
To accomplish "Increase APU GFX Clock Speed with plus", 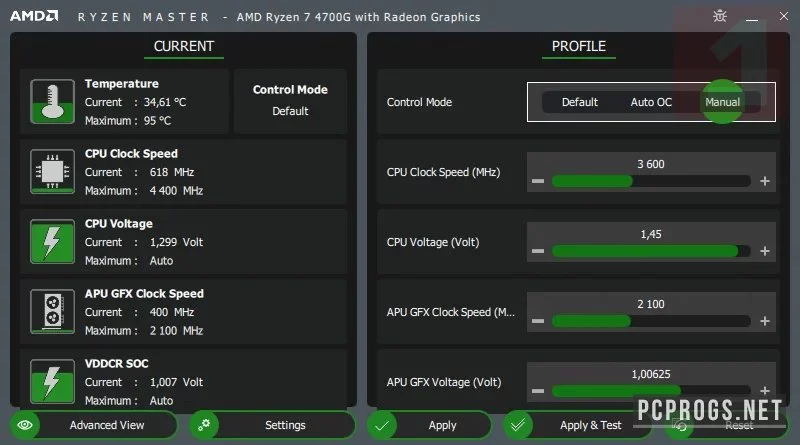I will pos(765,321).
